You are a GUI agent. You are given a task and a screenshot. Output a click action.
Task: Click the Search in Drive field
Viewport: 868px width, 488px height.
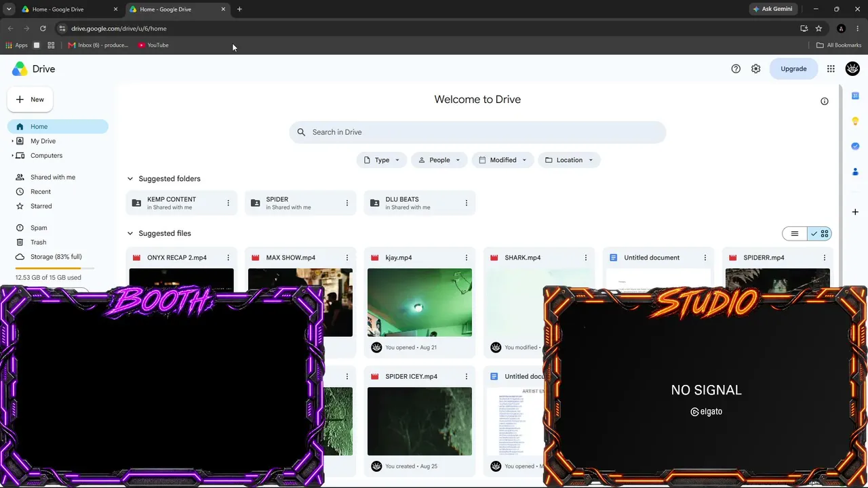click(477, 132)
